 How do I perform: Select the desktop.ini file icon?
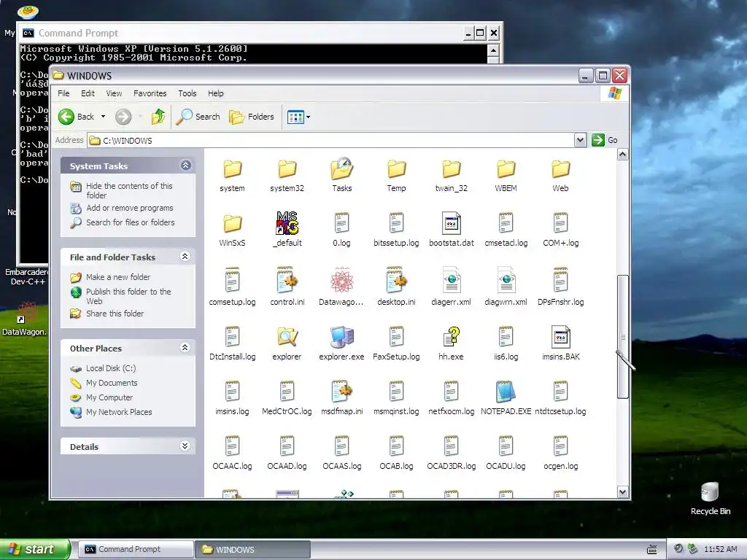[396, 280]
